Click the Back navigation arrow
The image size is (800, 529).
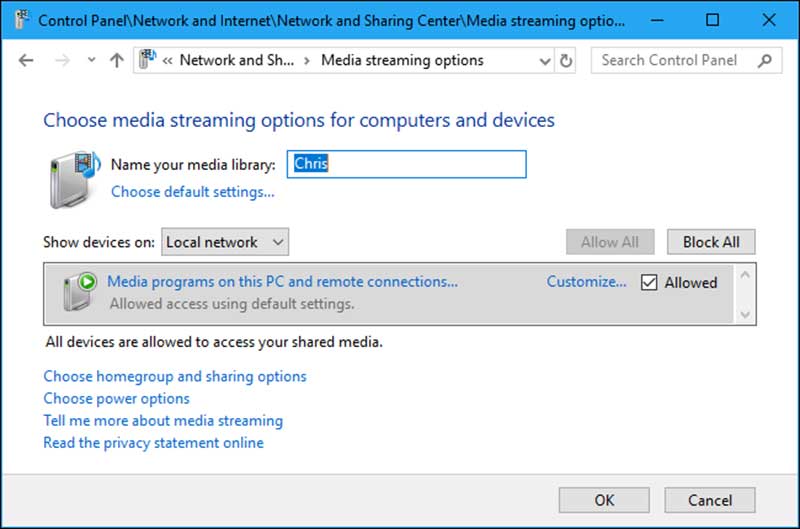pyautogui.click(x=26, y=60)
